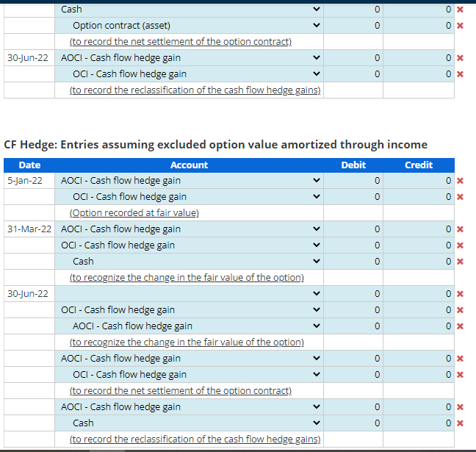
Task: Expand dropdown of upper table's Cash row
Action: 189,10
